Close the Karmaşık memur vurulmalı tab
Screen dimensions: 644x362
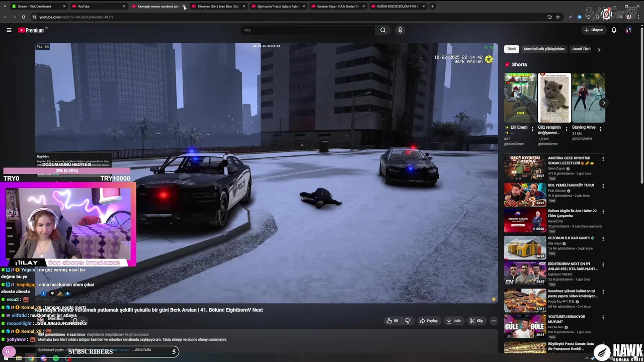[184, 7]
